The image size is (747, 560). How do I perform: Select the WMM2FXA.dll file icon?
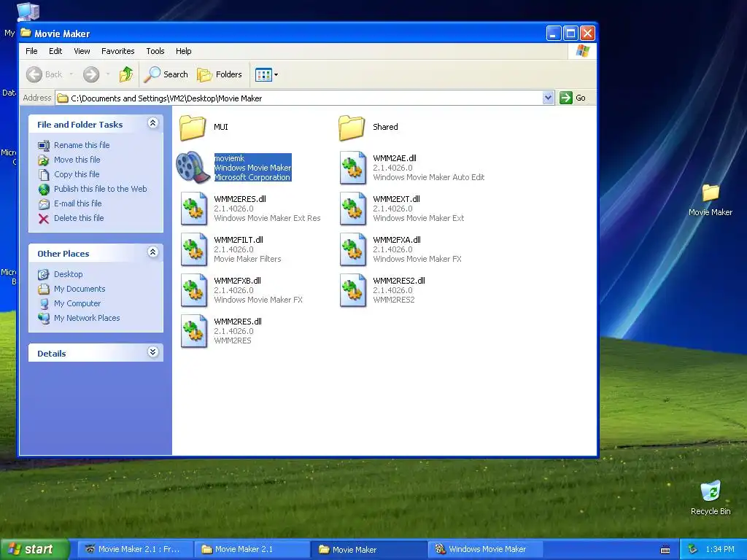coord(352,249)
